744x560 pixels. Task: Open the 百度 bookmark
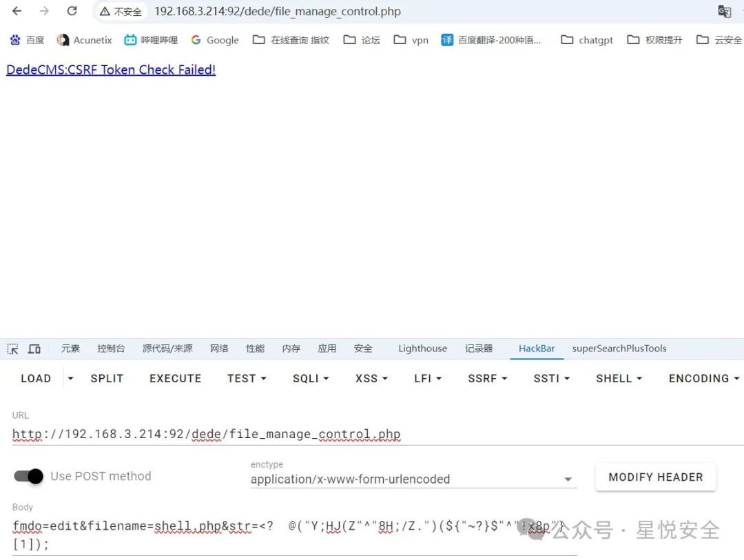[28, 40]
